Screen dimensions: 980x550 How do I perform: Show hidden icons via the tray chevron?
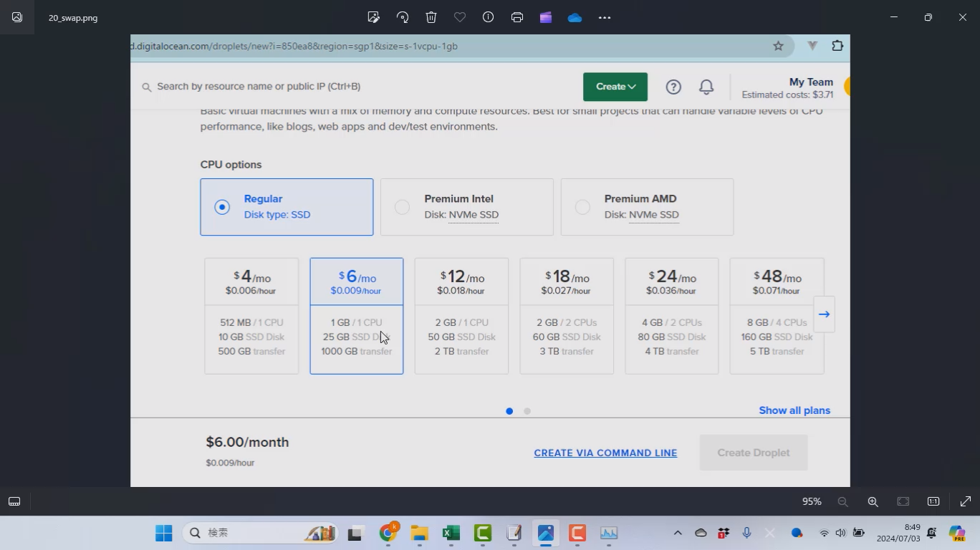pos(677,533)
